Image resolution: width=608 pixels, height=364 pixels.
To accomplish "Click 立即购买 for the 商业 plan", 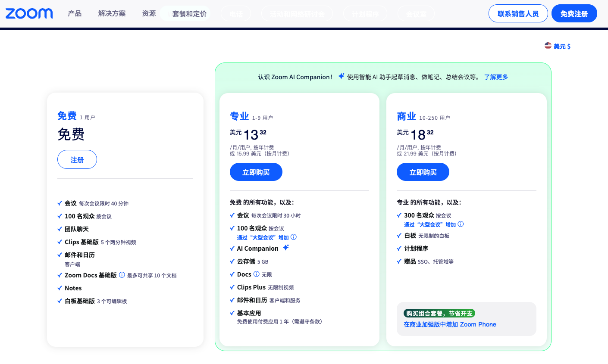I will coord(423,172).
